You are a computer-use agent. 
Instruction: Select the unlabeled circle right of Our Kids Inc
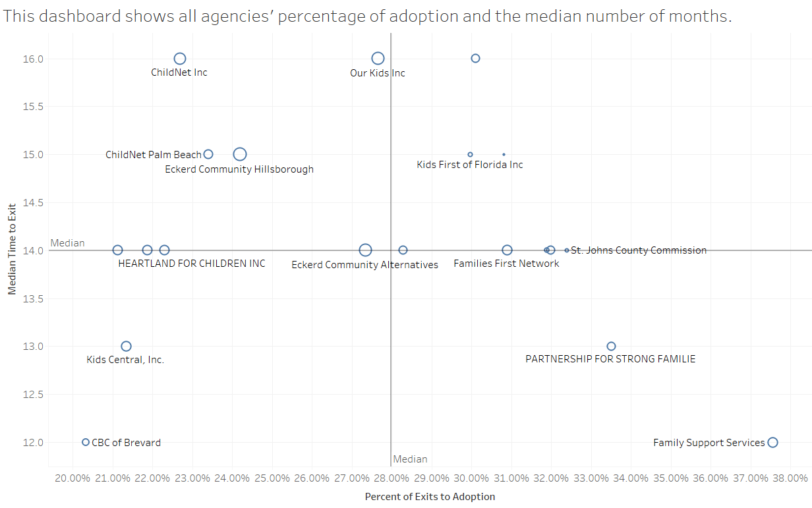(x=475, y=59)
